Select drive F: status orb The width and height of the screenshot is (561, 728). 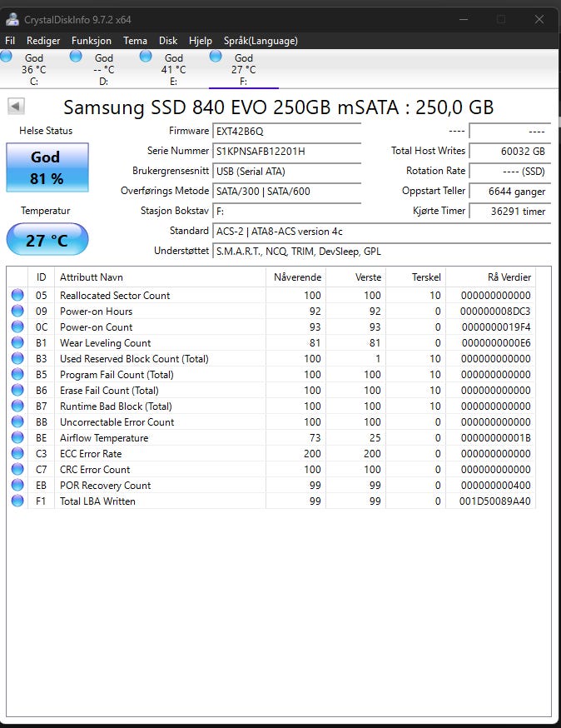pos(216,57)
